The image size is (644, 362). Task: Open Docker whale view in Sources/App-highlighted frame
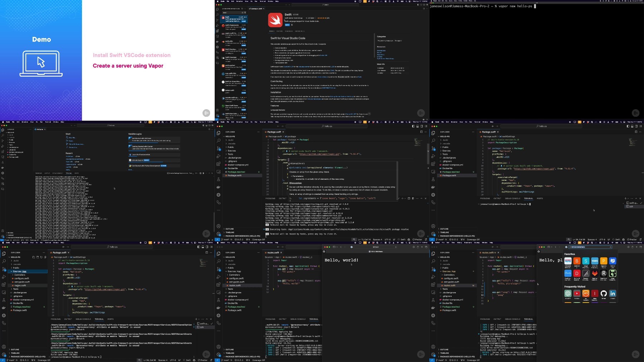pyautogui.click(x=4, y=308)
